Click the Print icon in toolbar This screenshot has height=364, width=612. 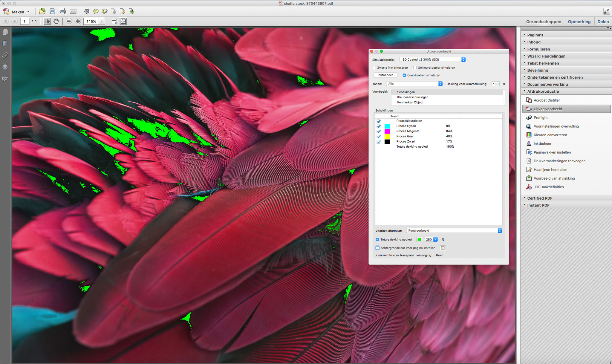pyautogui.click(x=62, y=12)
